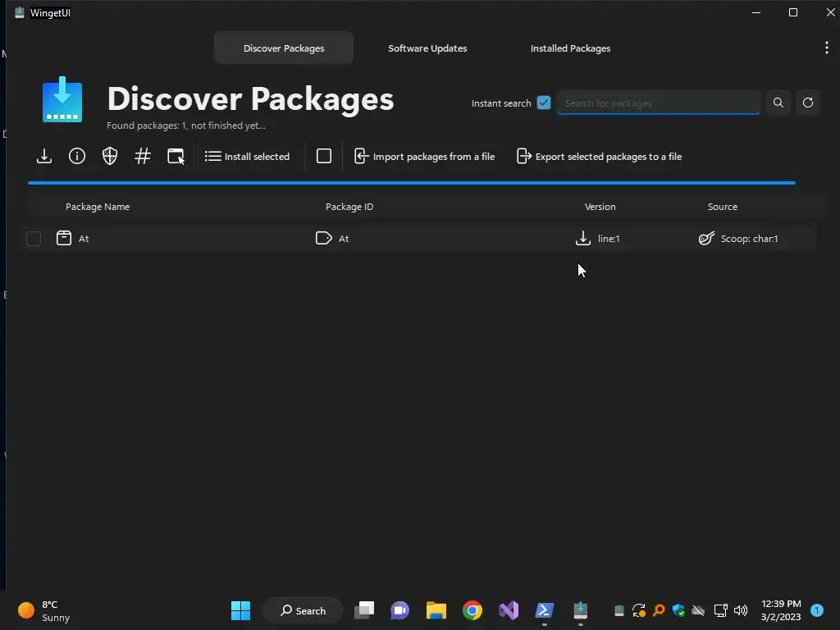This screenshot has height=630, width=840.
Task: Open PowerShell from the taskbar
Action: 545,610
